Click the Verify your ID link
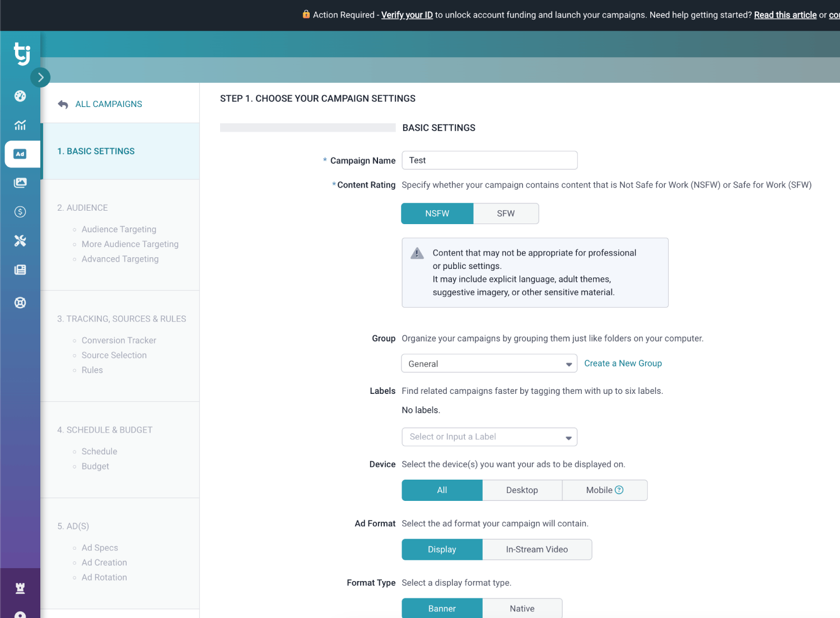Screen dimensions: 840x618 click(407, 15)
